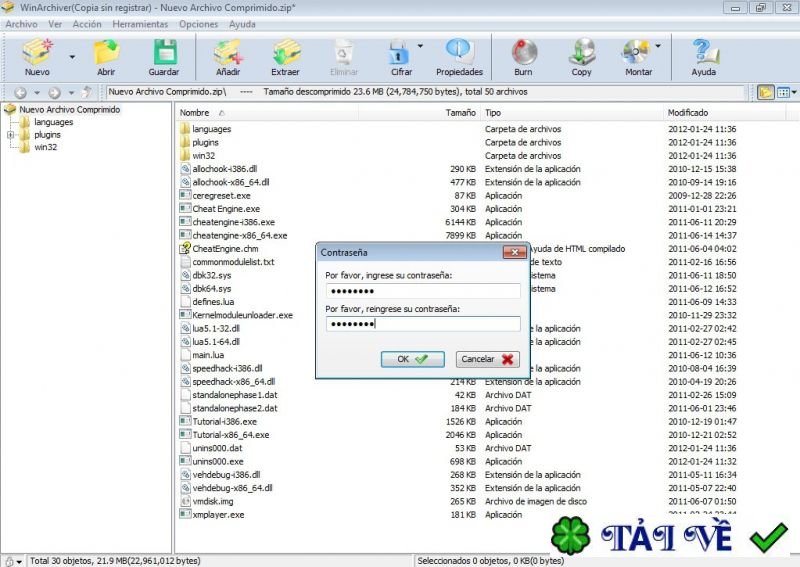
Task: Click the Eliminar trash icon
Action: pyautogui.click(x=343, y=52)
